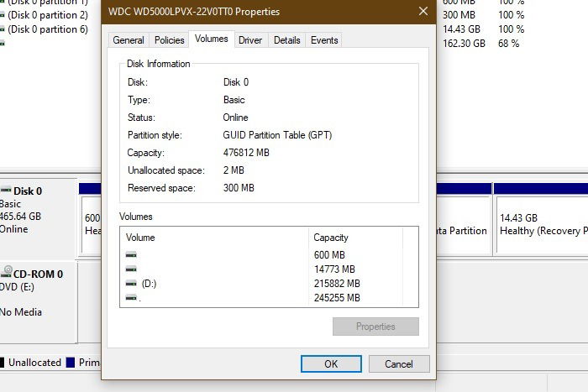Click the 215882 MB capacity entry
Image resolution: width=588 pixels, height=392 pixels.
click(337, 284)
